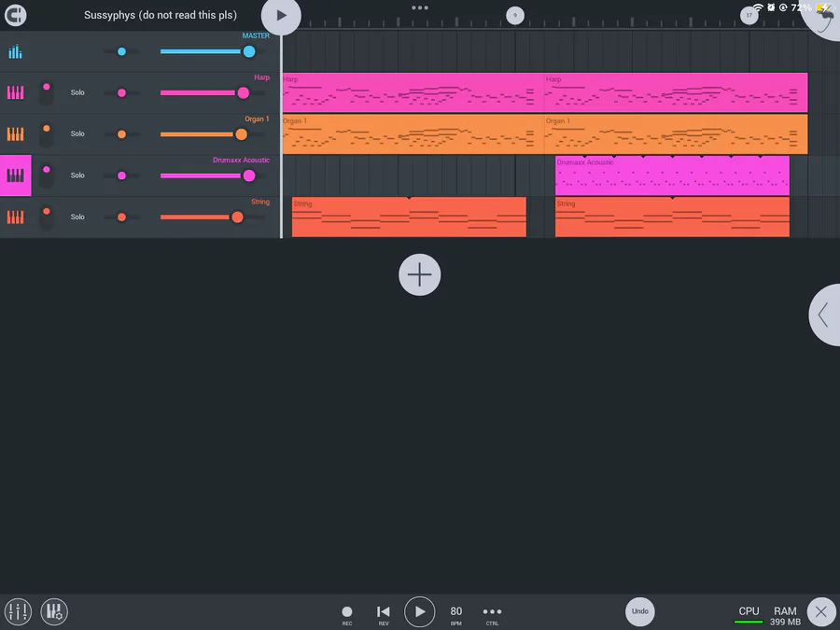The image size is (840, 630).
Task: Expand the right side panel arrow
Action: click(824, 315)
